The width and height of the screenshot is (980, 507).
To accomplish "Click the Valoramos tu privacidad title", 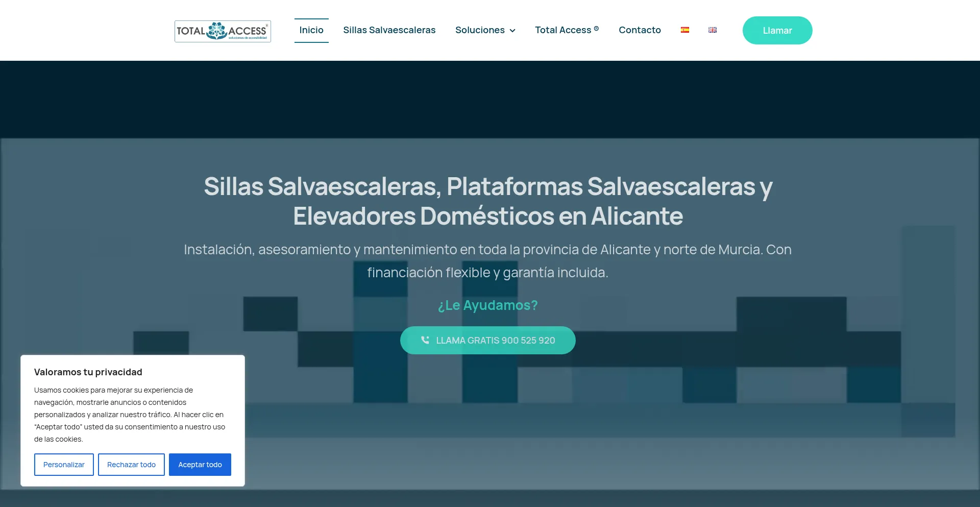I will 88,372.
